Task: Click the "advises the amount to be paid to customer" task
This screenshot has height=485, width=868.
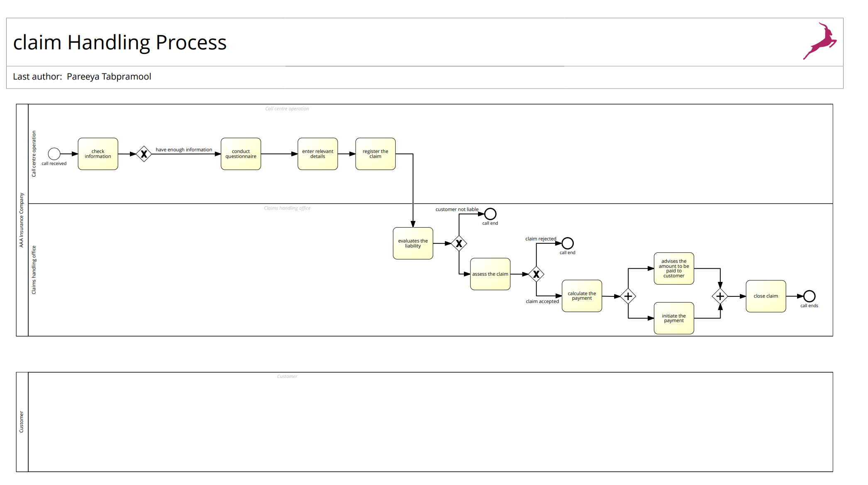Action: 673,268
